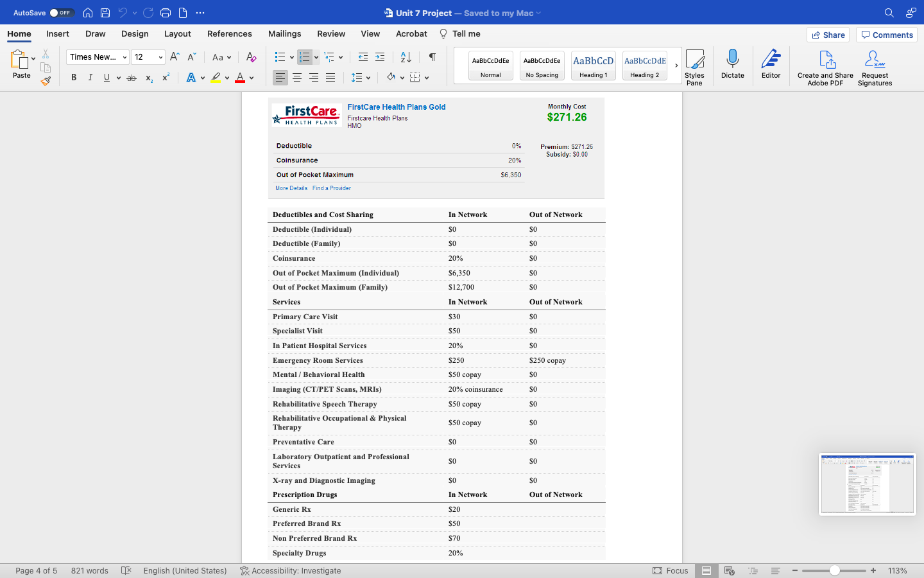Print the document with printer icon

tap(166, 13)
